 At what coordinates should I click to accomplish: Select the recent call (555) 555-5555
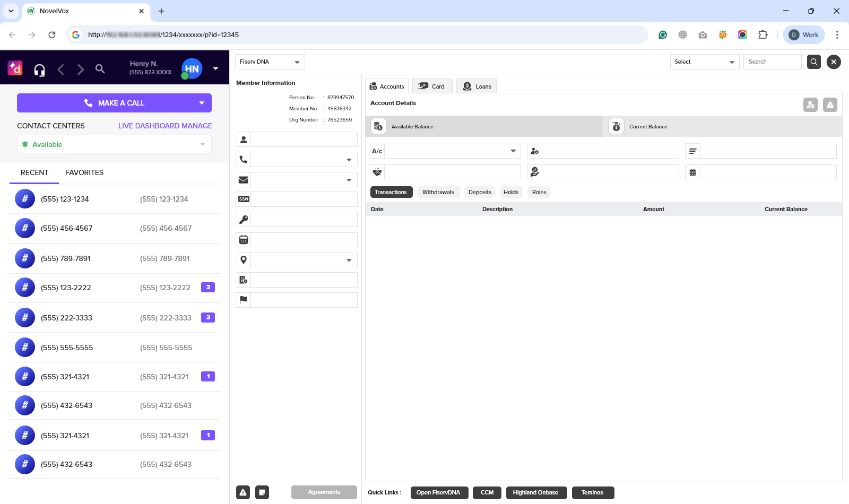(115, 347)
